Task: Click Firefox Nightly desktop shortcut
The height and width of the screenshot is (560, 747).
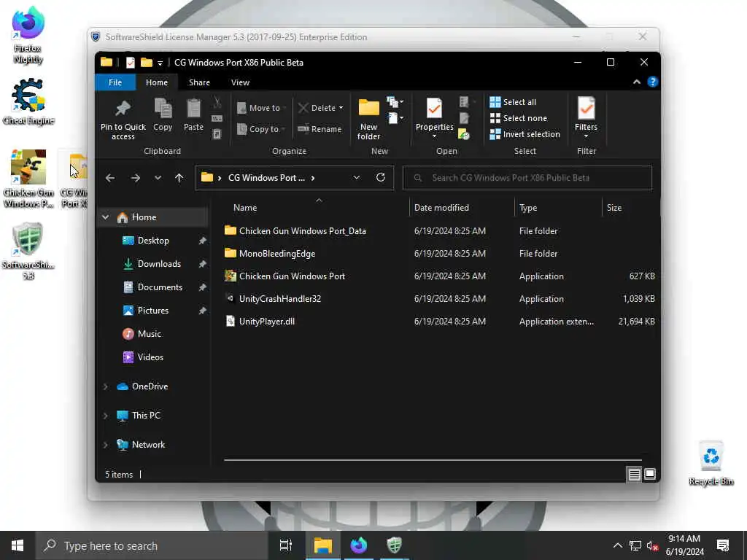Action: click(28, 35)
